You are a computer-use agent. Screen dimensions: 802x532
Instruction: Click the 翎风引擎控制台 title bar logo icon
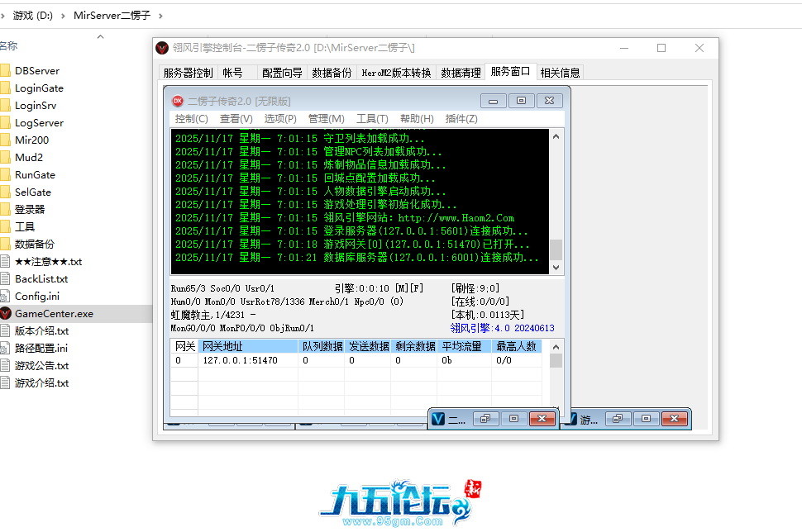pos(162,48)
